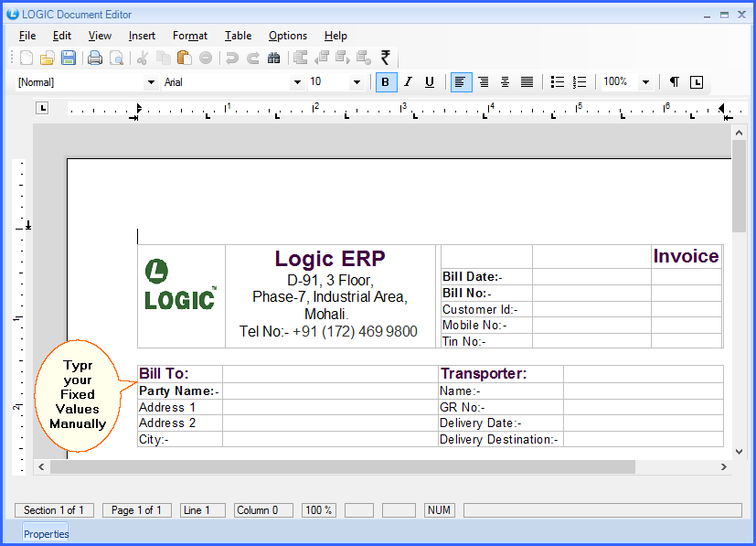Open a file using the folder icon

48,58
